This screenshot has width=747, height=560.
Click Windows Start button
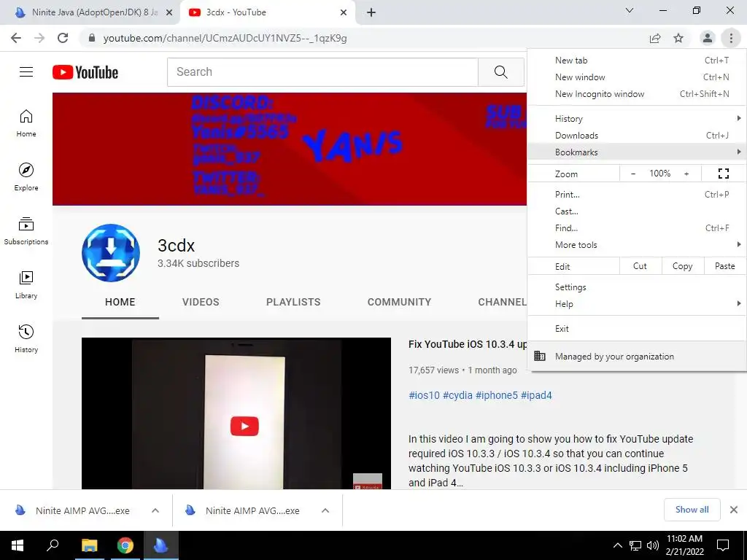(18, 545)
